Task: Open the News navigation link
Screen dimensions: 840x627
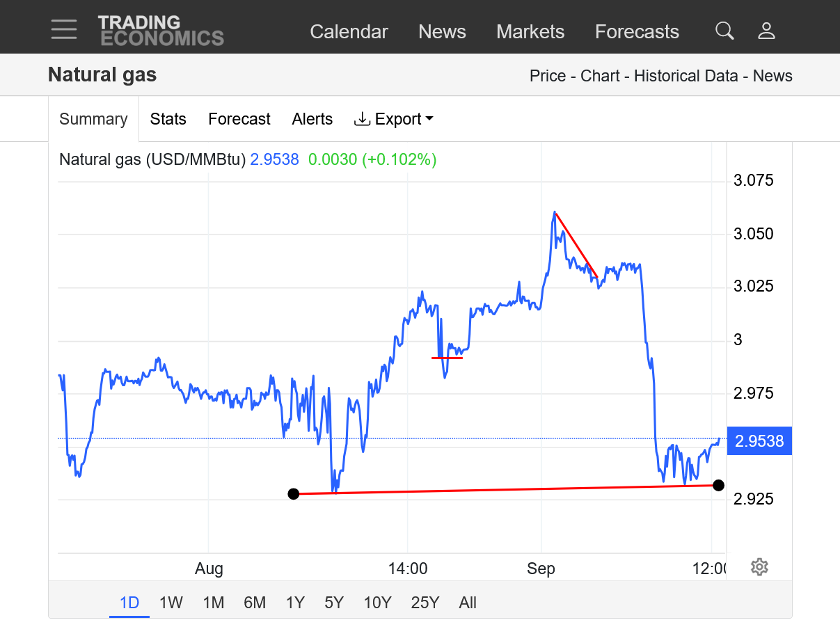Action: 442,32
